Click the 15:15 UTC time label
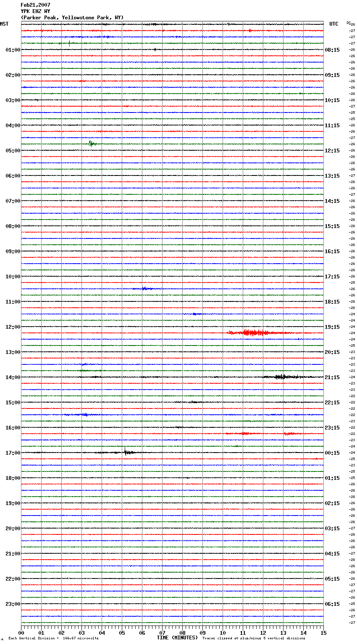357x644 pixels. coord(332,226)
